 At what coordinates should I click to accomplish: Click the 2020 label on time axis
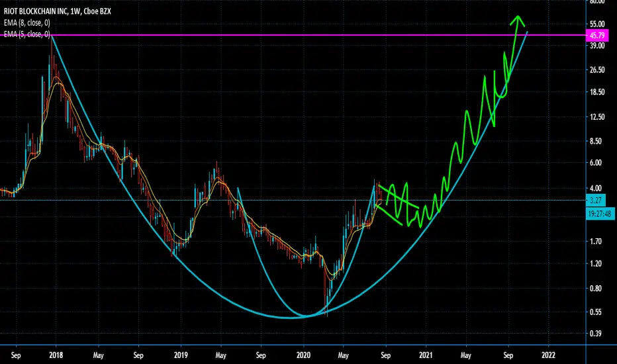pos(303,355)
